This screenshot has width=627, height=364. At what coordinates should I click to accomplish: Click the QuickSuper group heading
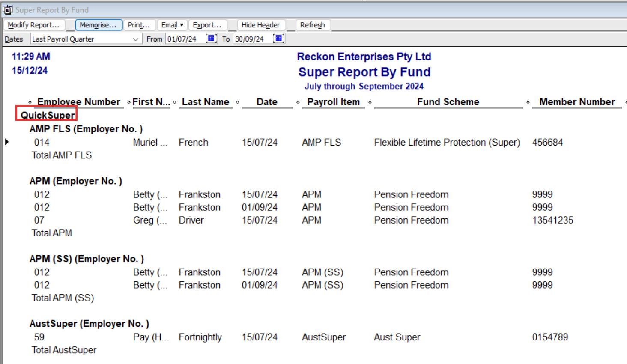[48, 115]
